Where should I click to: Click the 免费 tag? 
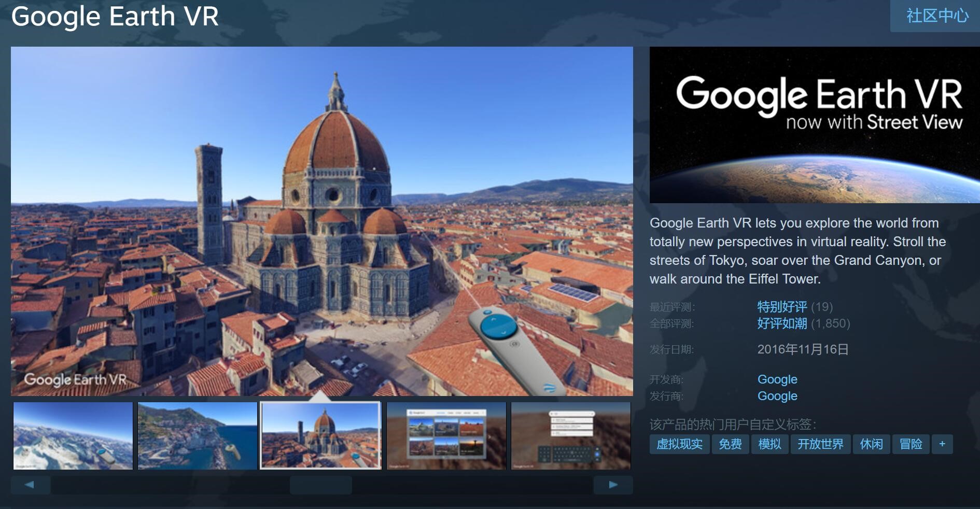coord(730,444)
